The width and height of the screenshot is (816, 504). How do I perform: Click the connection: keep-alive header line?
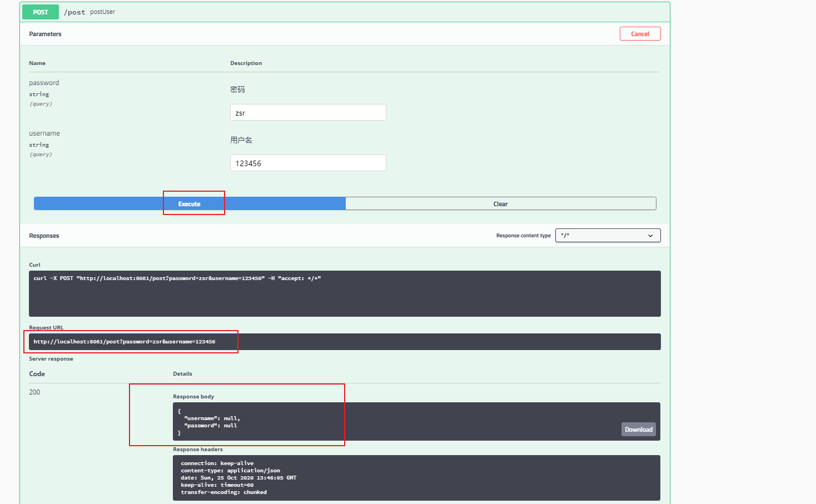[x=217, y=463]
